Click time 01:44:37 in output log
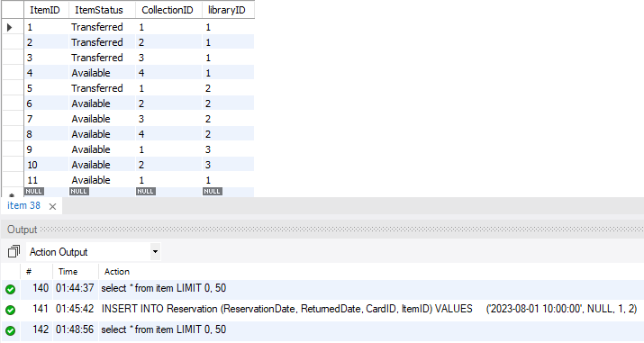Image resolution: width=644 pixels, height=343 pixels. click(75, 288)
